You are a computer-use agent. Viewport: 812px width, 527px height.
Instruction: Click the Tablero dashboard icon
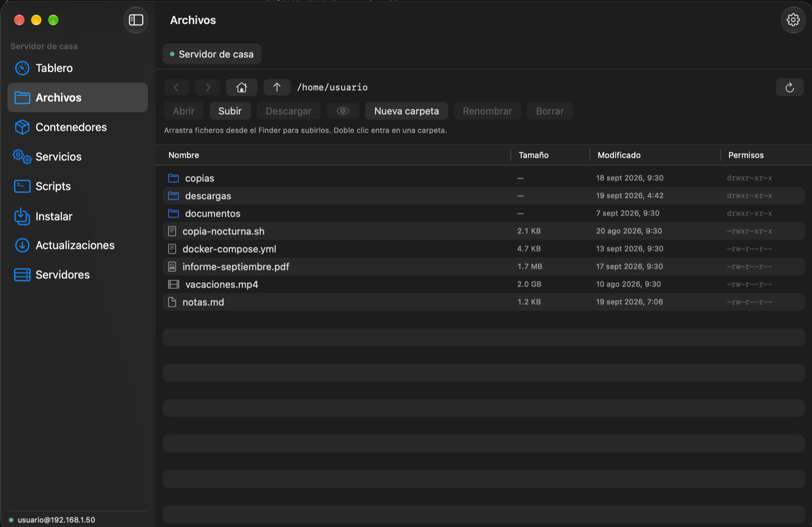pos(22,68)
